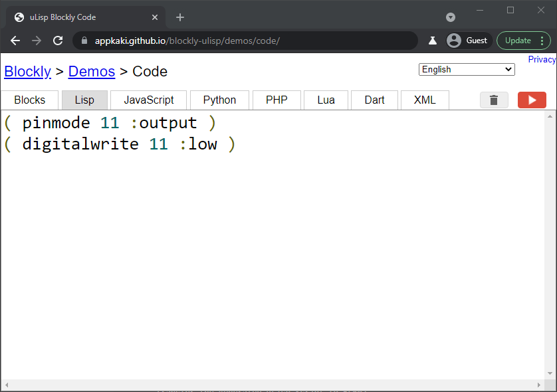Click the back navigation arrow
Image resolution: width=557 pixels, height=392 pixels.
15,41
